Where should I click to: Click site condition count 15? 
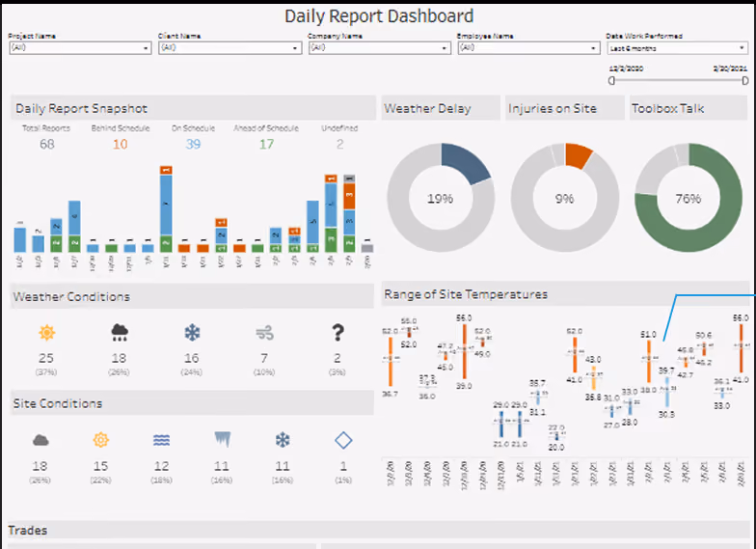100,466
